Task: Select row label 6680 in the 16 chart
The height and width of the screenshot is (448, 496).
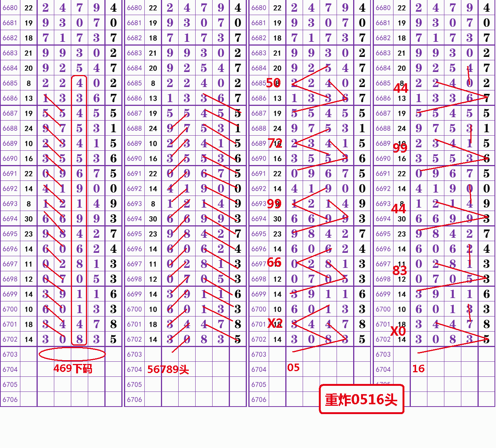Action: point(383,8)
